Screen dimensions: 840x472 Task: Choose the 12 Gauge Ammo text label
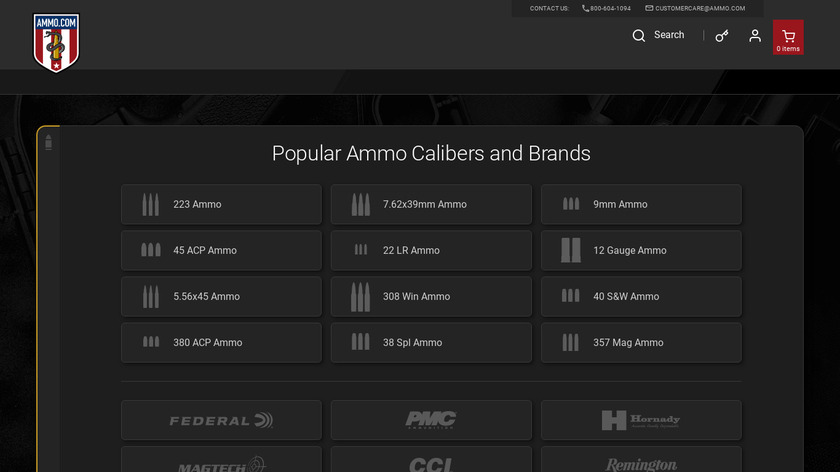tap(630, 251)
